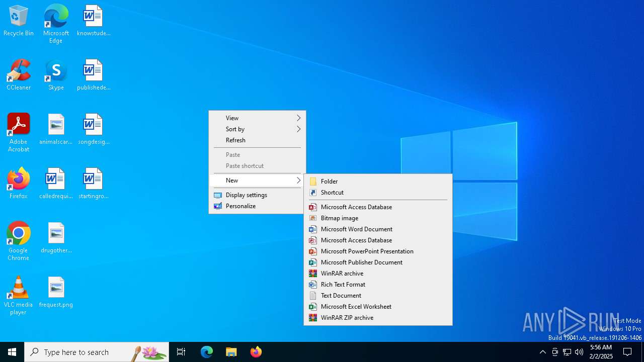Create a new Folder

click(x=378, y=182)
